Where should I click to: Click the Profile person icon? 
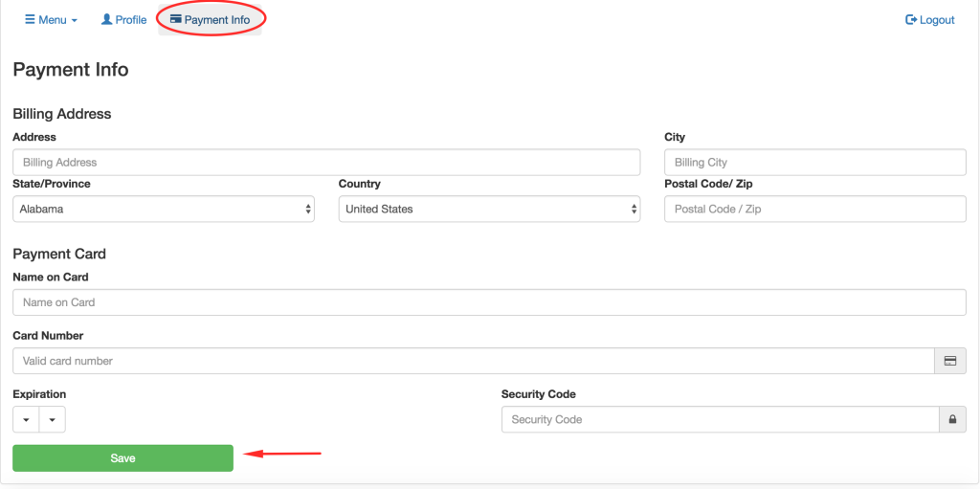[x=106, y=19]
